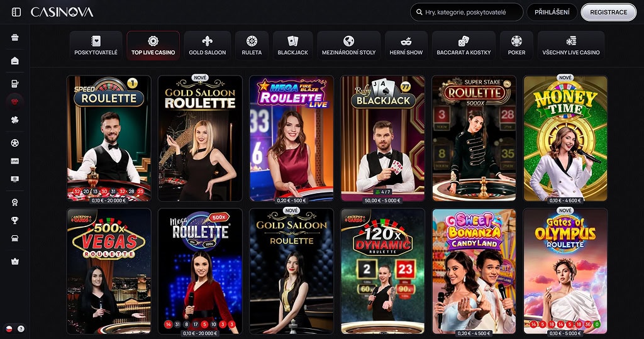
Task: Click the 50,00 € - 5 000 € limit label
Action: [x=383, y=201]
